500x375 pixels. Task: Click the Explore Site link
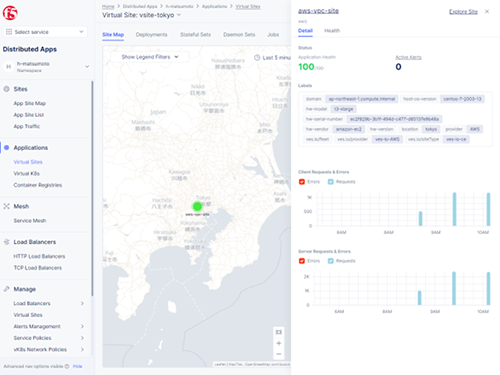(463, 12)
